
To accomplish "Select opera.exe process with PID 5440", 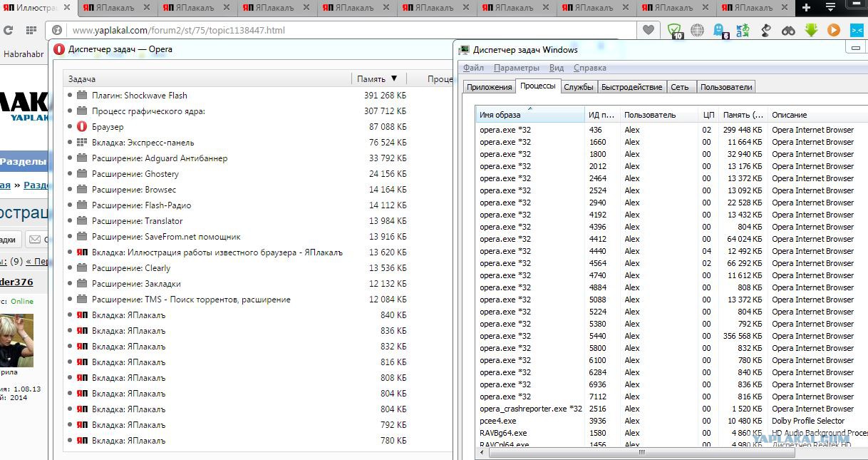I will pyautogui.click(x=672, y=336).
